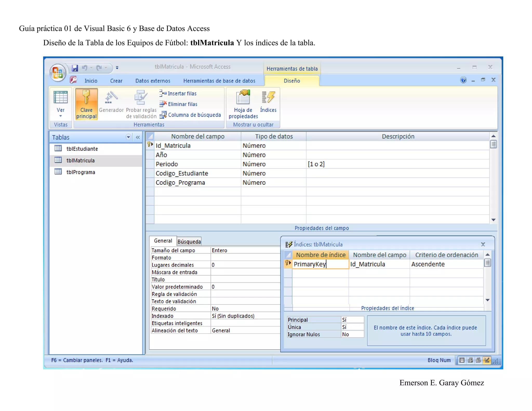Viewport: 532px width, 411px height.
Task: Select the Diseño ribbon tab
Action: 292,81
